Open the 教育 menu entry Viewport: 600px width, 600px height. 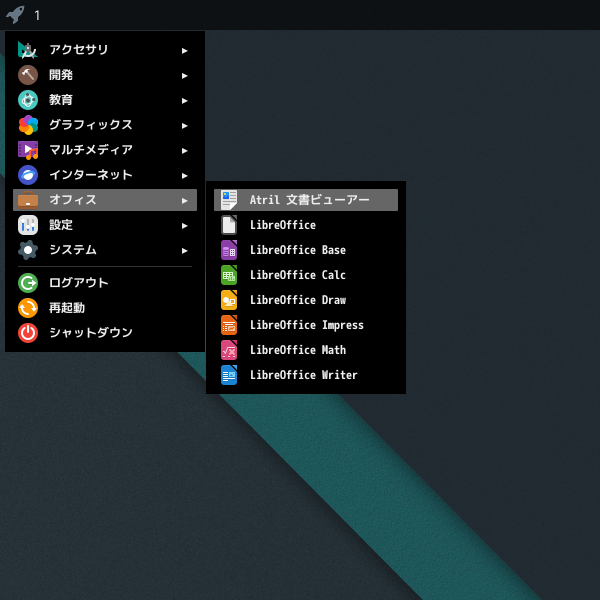(105, 100)
